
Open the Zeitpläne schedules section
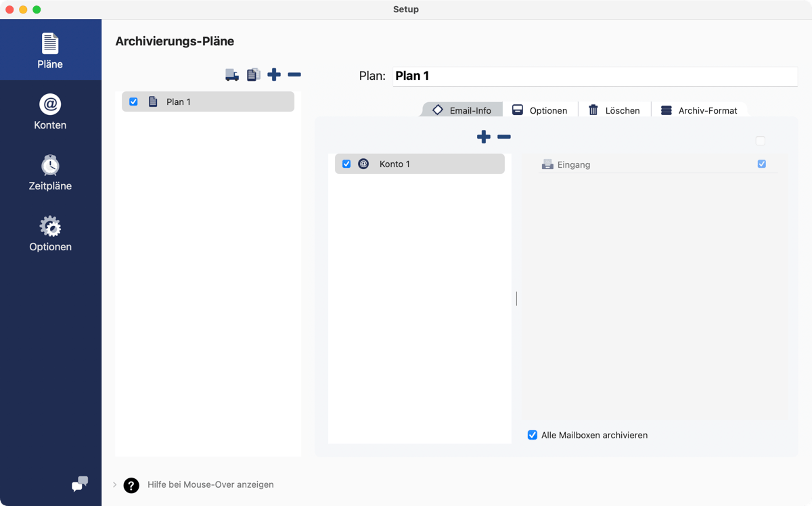point(50,172)
